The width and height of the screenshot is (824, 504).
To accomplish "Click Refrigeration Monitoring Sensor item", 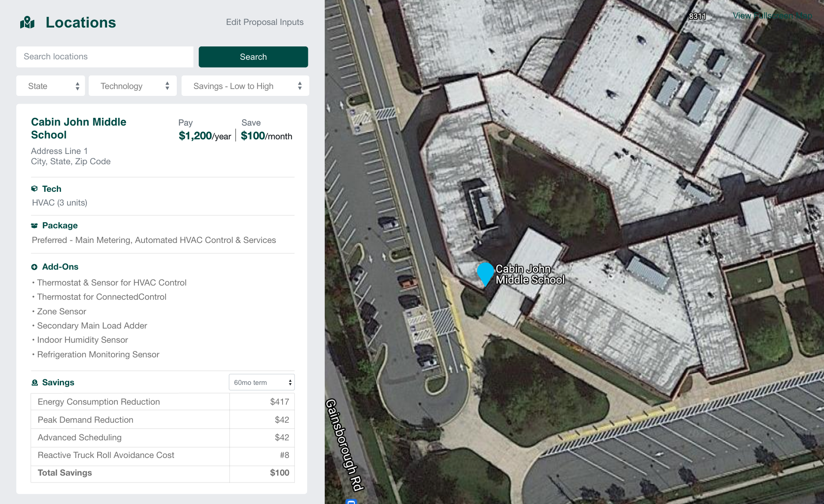I will 98,355.
